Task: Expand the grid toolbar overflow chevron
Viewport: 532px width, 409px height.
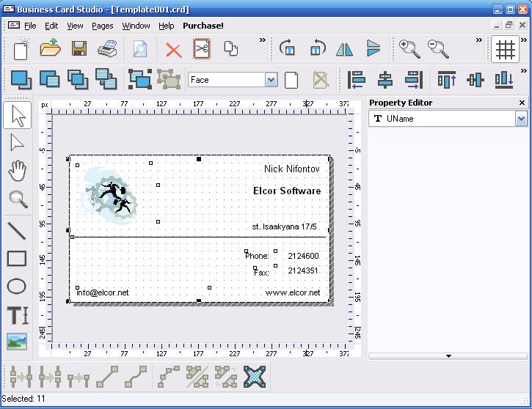Action: pyautogui.click(x=524, y=40)
